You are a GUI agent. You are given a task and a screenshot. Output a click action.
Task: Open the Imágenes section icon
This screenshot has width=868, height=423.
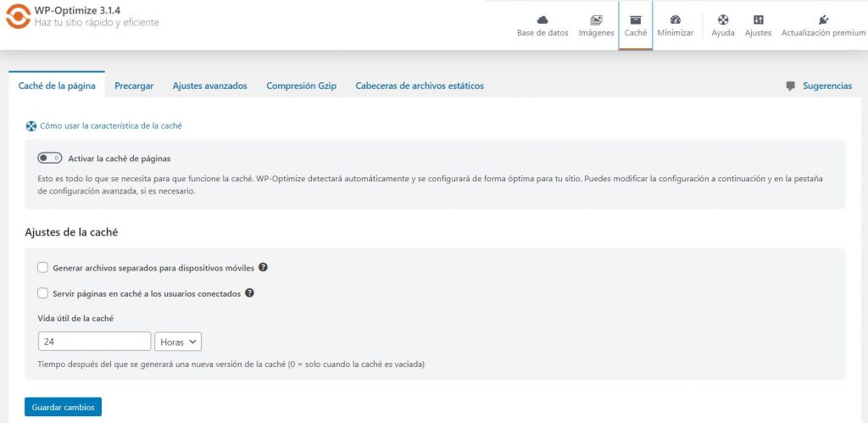596,20
